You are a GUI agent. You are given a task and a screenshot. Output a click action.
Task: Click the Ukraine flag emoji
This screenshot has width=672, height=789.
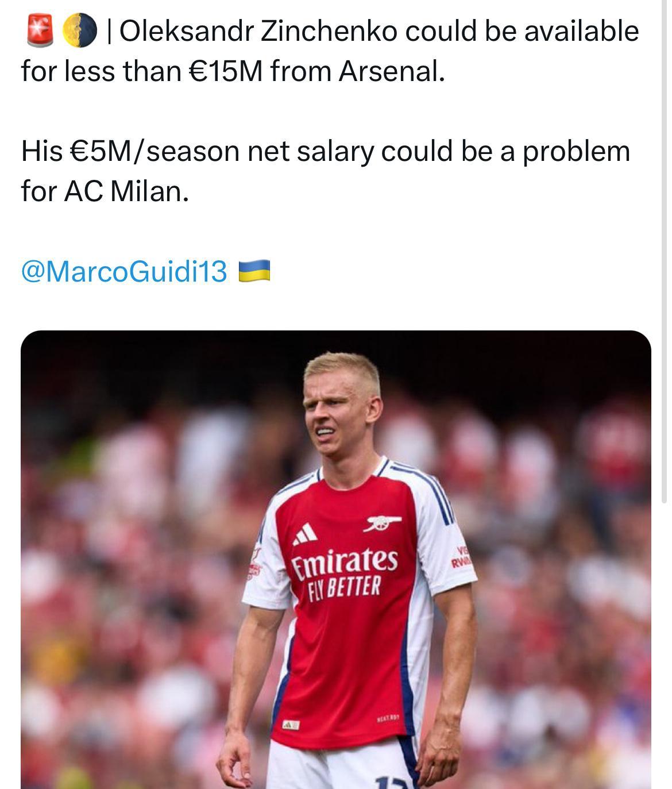point(254,271)
